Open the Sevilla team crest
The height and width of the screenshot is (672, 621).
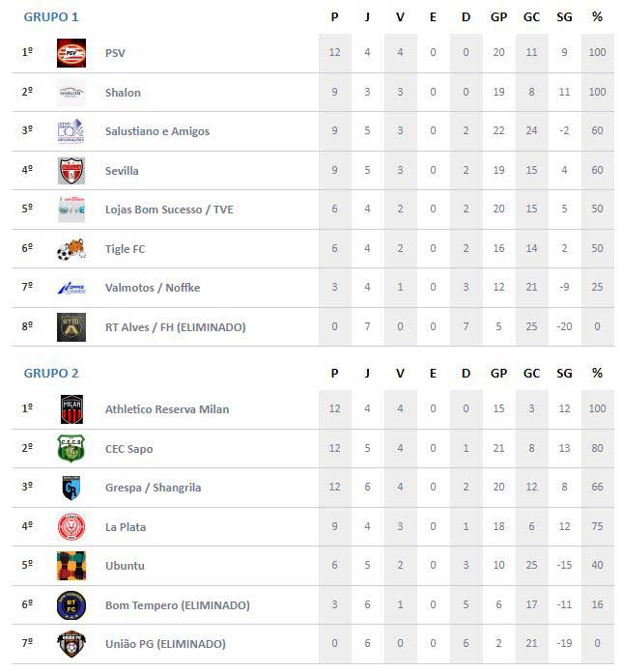click(x=71, y=171)
